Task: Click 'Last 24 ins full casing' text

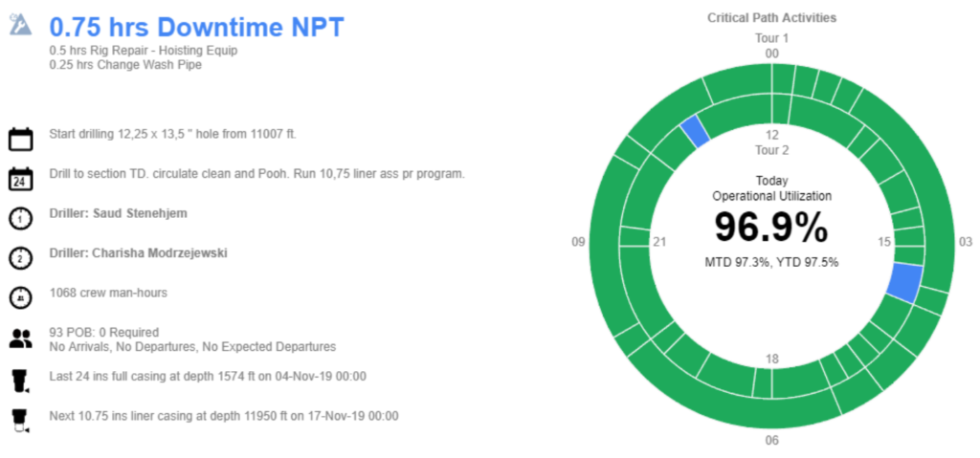Action: click(x=208, y=377)
